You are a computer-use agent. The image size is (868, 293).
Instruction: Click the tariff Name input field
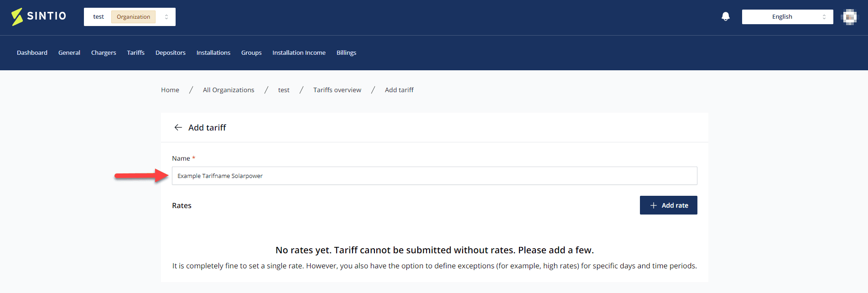click(x=434, y=176)
